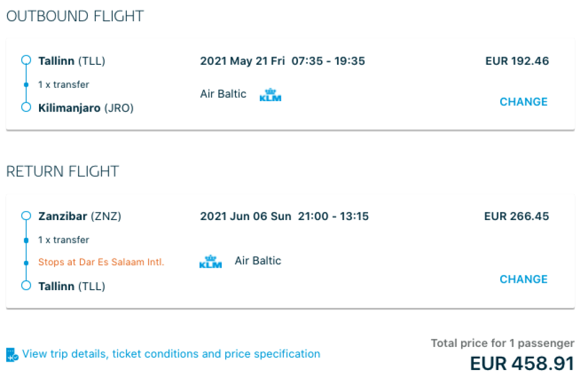This screenshot has width=588, height=378.
Task: Click the Air Baltic label in return flight
Action: 258,261
